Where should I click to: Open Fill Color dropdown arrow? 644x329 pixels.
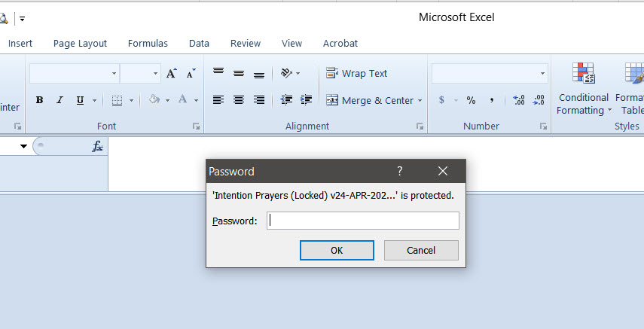167,100
